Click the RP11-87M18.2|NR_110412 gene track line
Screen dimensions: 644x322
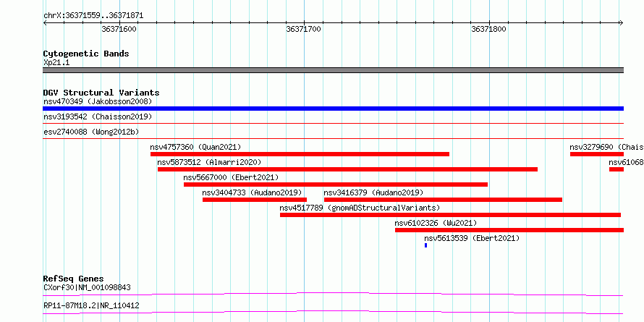click(x=333, y=312)
